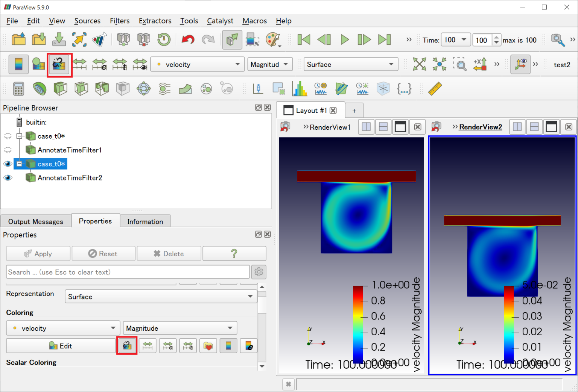This screenshot has width=578, height=392.
Task: Hide the AnnotateTimeFilter2 item
Action: pyautogui.click(x=8, y=178)
